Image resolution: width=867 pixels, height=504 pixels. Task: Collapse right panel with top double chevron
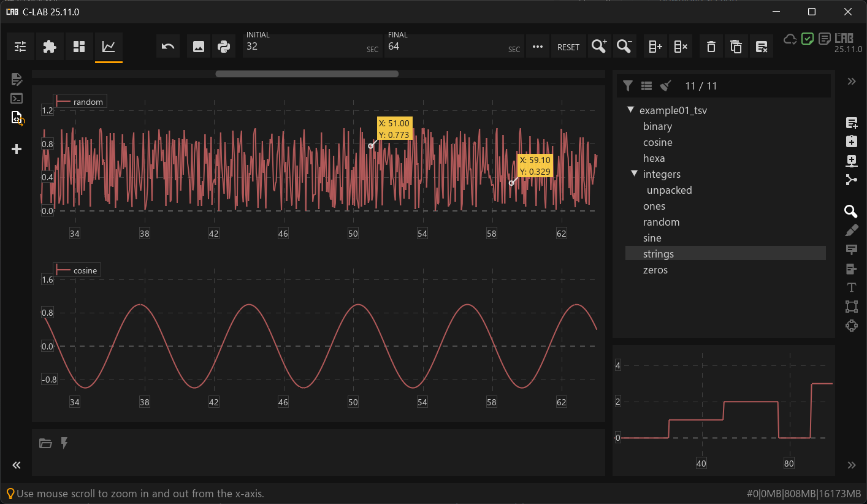(x=852, y=82)
